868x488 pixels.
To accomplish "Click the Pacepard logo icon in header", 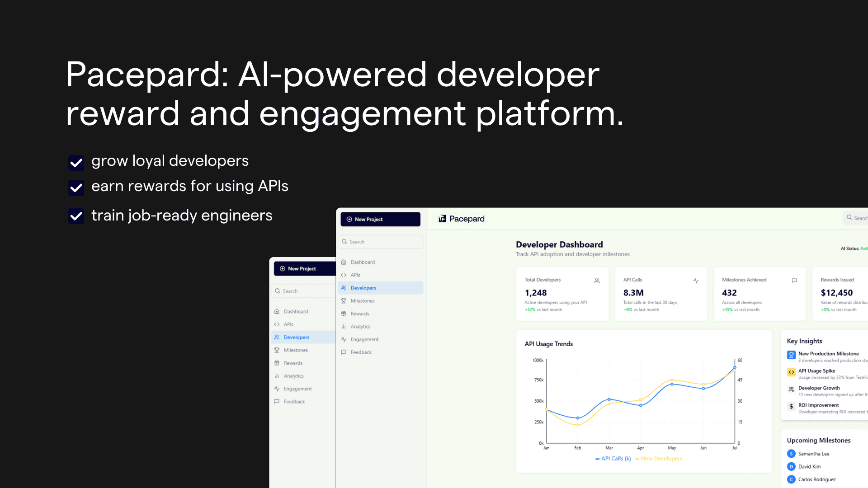I will tap(442, 219).
